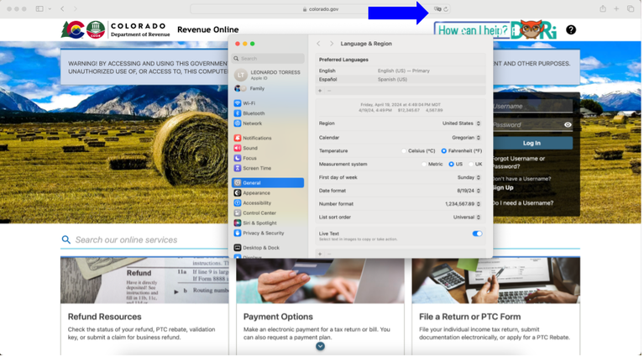Expand the First day of week dropdown

pyautogui.click(x=469, y=177)
